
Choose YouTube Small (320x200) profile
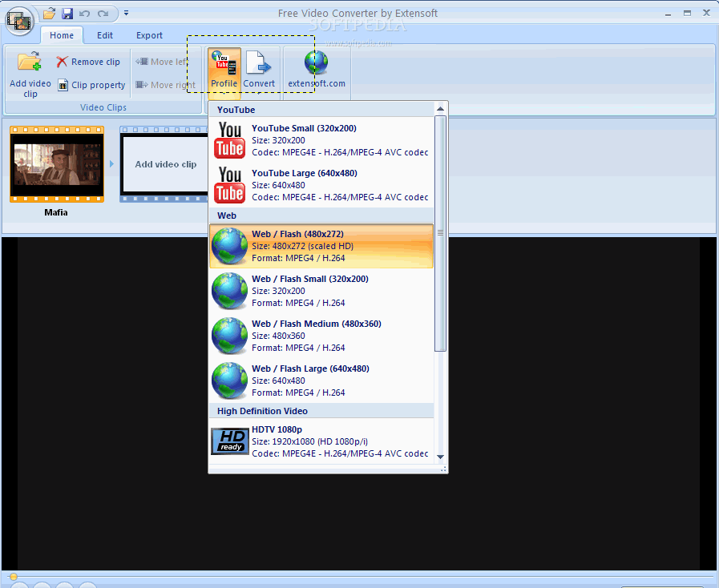tap(321, 140)
